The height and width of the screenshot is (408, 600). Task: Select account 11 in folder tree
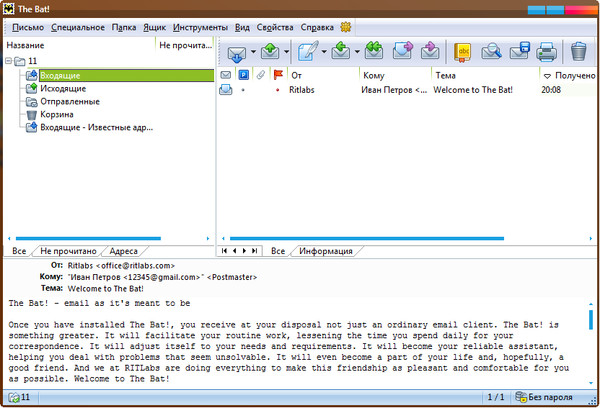click(x=33, y=61)
